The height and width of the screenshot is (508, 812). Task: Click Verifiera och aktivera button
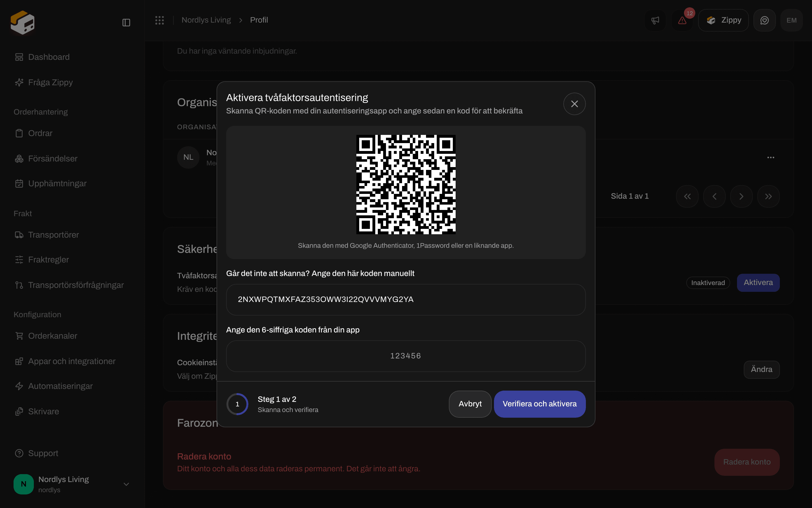click(540, 404)
